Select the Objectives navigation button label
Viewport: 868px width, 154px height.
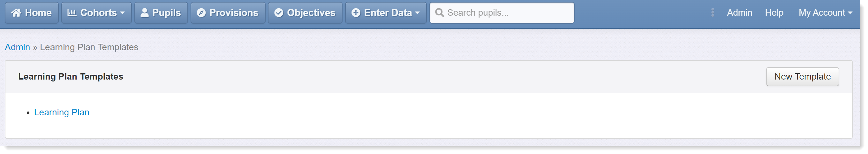(311, 13)
